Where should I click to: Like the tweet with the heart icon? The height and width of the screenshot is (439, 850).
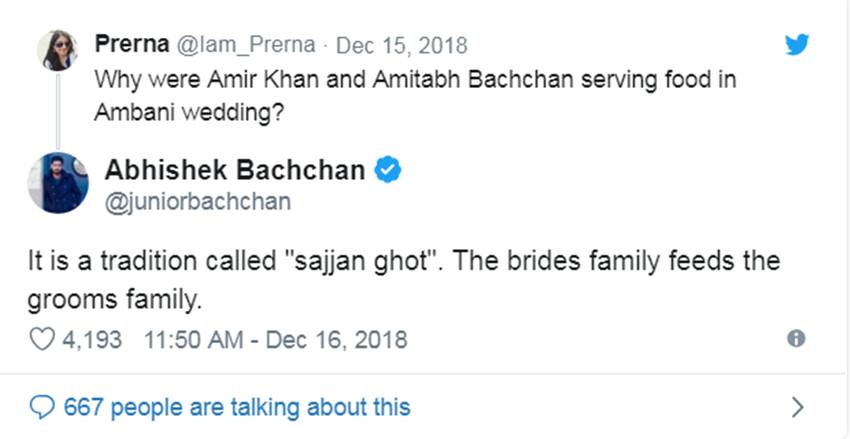coord(41,339)
